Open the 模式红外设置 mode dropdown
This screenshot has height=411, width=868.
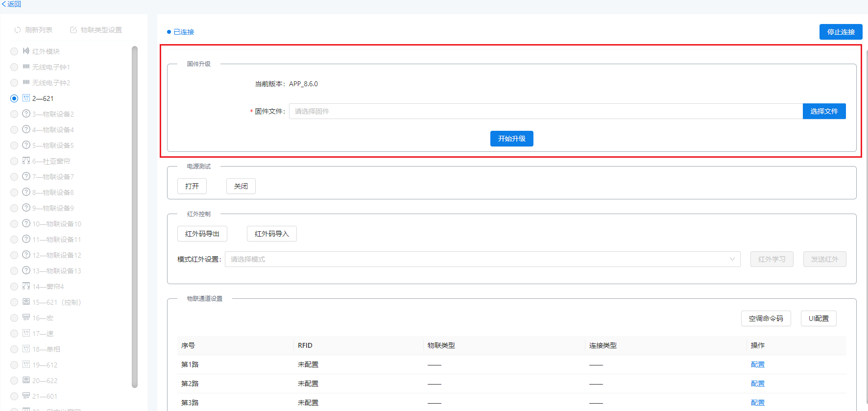tap(482, 259)
